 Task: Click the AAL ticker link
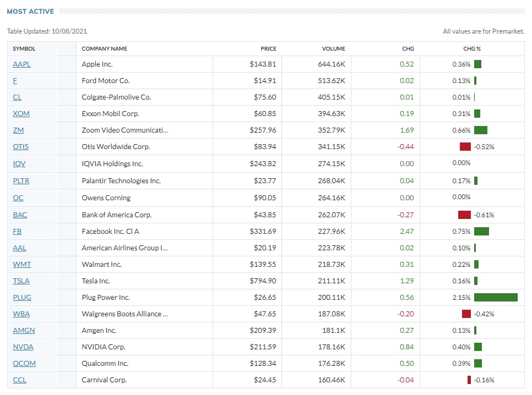(20, 248)
